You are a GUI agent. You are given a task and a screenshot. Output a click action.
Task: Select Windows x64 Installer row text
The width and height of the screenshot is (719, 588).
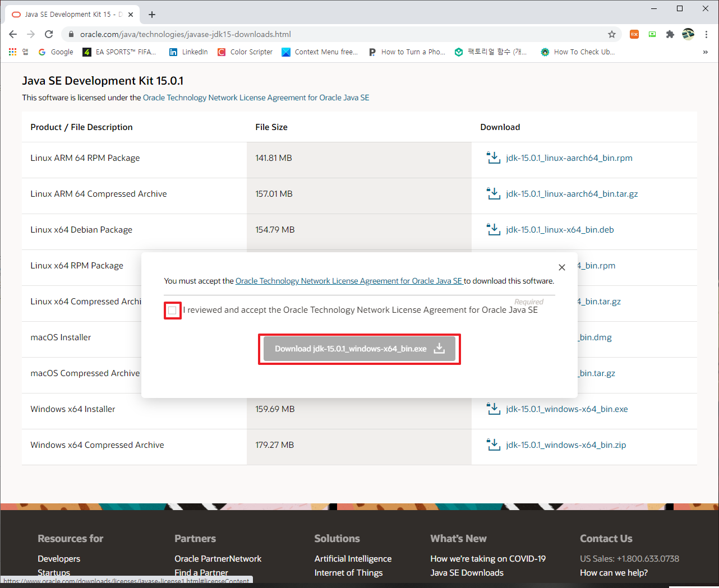point(73,409)
